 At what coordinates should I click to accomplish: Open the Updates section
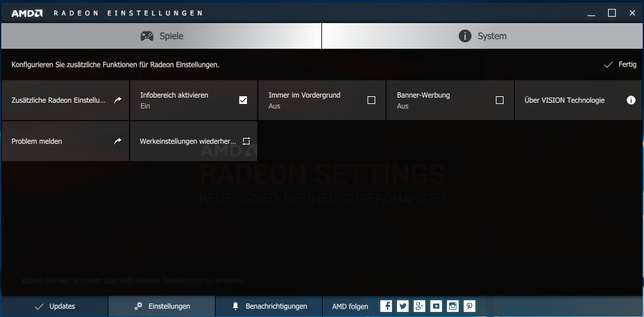coord(55,306)
